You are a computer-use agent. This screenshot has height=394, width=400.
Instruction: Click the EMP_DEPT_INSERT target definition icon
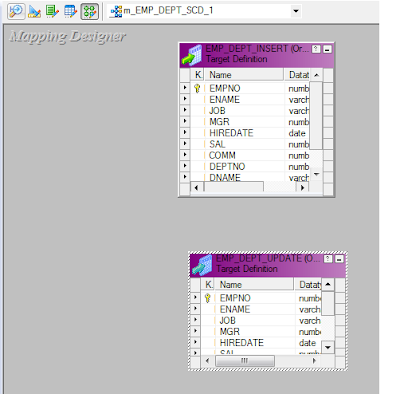pos(192,55)
